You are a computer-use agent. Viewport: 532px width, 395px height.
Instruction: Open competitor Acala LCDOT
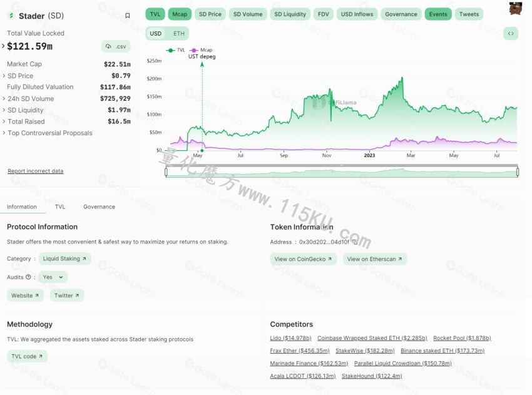[303, 376]
